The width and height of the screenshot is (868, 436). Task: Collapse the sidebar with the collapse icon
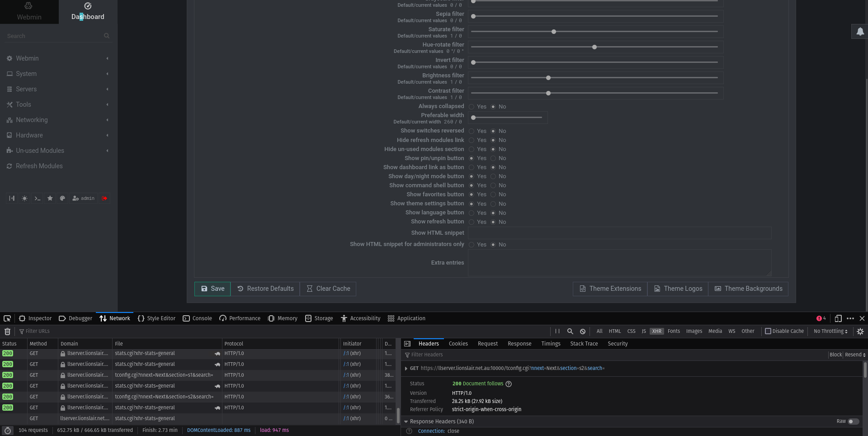coord(11,198)
